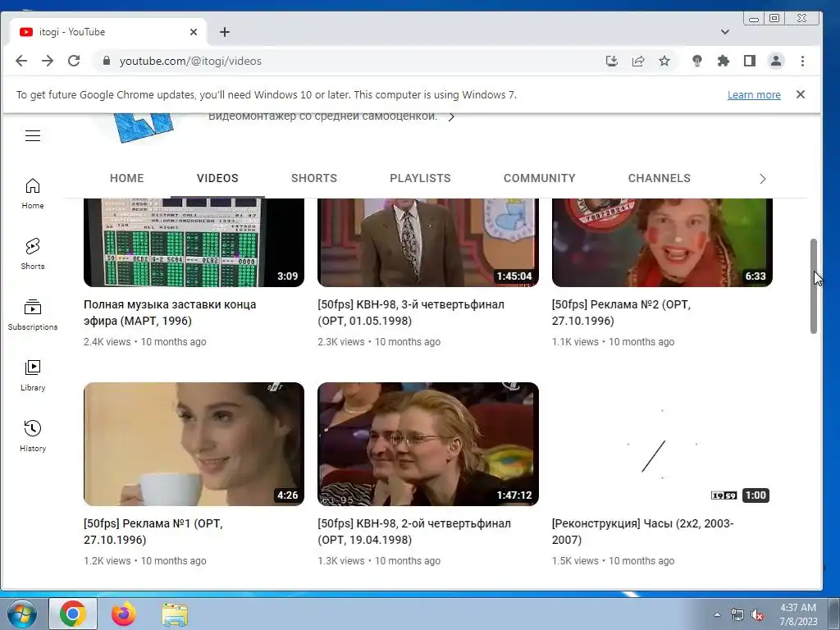Open a new browser tab

225,32
